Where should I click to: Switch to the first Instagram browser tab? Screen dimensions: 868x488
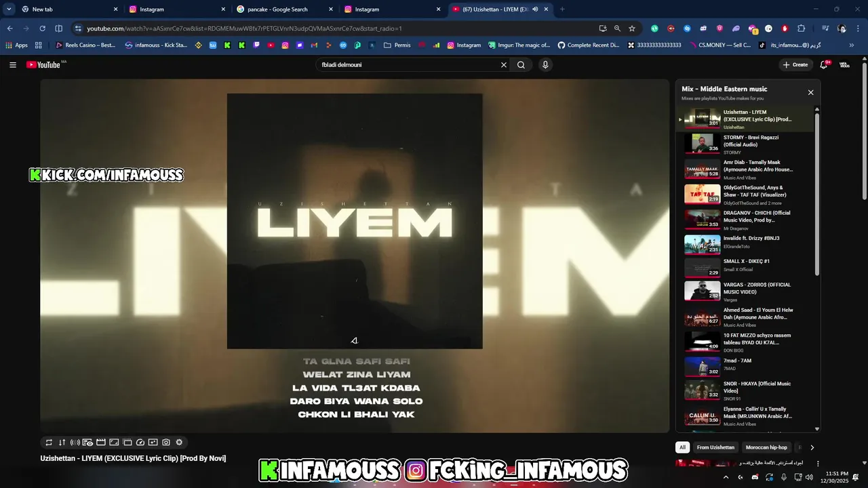pyautogui.click(x=178, y=9)
